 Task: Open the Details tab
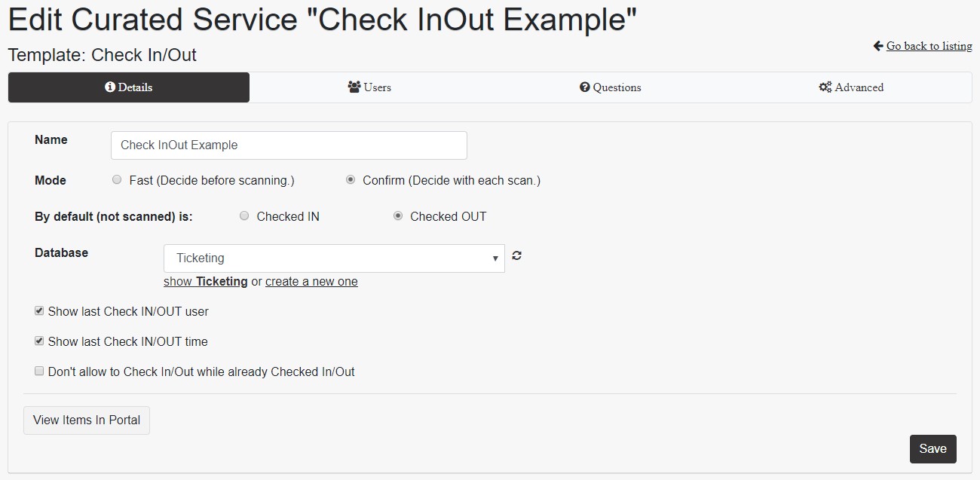coord(129,87)
